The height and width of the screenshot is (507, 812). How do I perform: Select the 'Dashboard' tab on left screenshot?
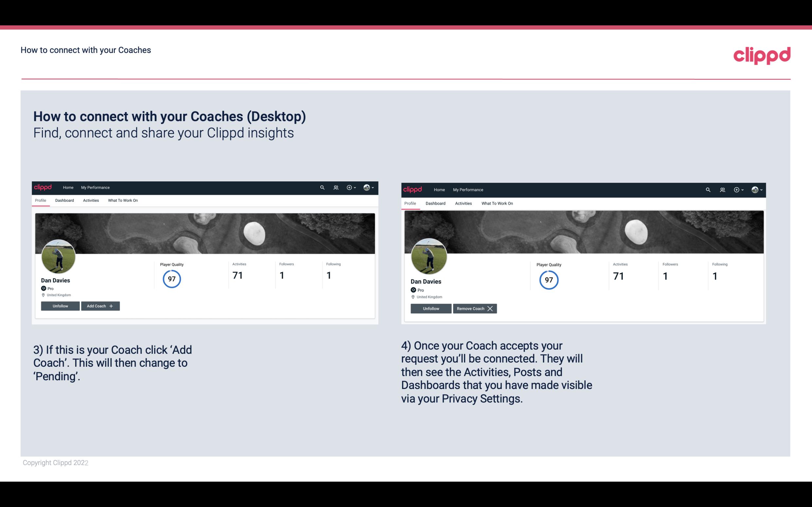[x=64, y=200]
